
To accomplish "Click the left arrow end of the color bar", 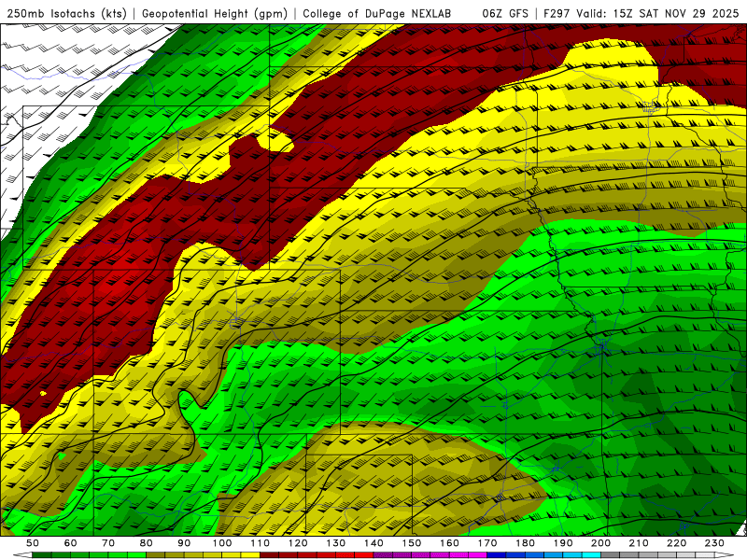I will pos(22,555).
